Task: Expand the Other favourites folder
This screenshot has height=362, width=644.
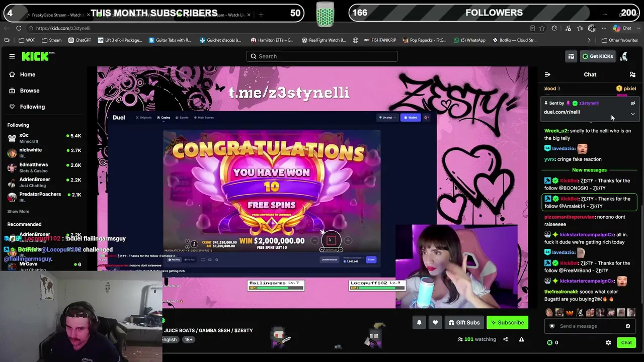Action: coord(619,40)
